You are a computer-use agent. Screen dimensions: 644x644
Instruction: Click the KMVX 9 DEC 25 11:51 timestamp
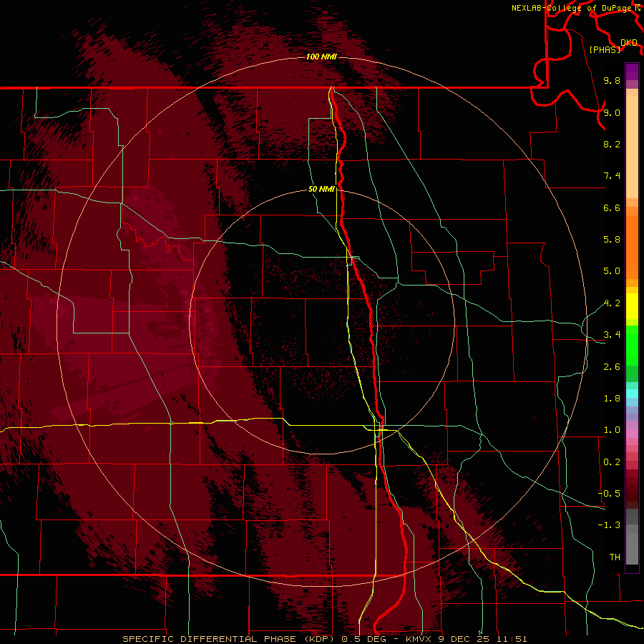tap(466, 639)
